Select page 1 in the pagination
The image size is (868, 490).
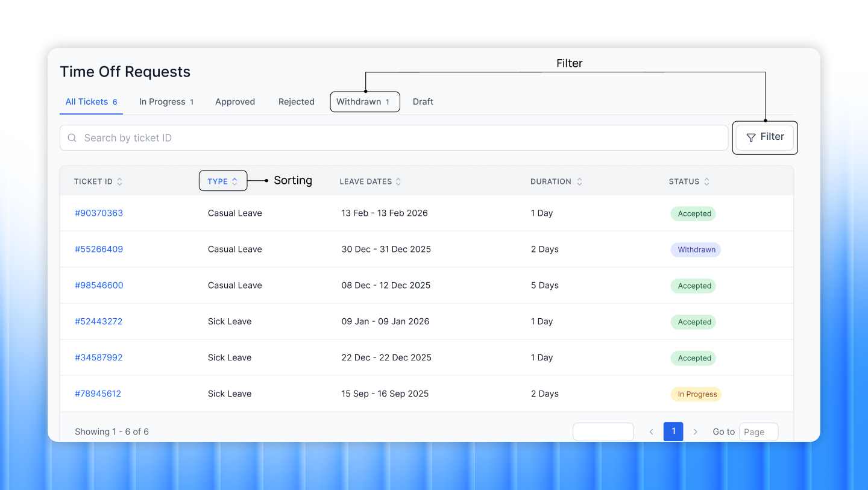tap(673, 432)
